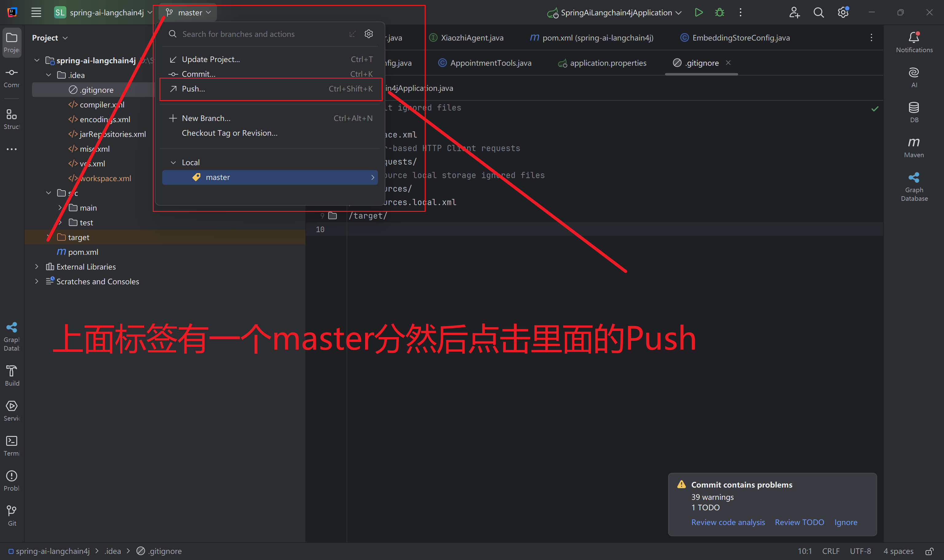Viewport: 944px width, 560px height.
Task: Click the Review code analysis link
Action: coord(728,522)
